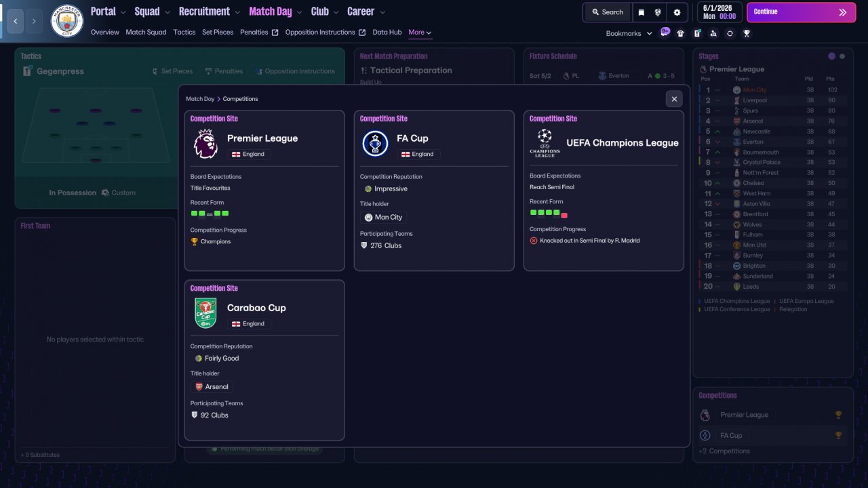Viewport: 868px width, 488px height.
Task: Expand the Recruitment menu chevron
Action: tap(237, 12)
